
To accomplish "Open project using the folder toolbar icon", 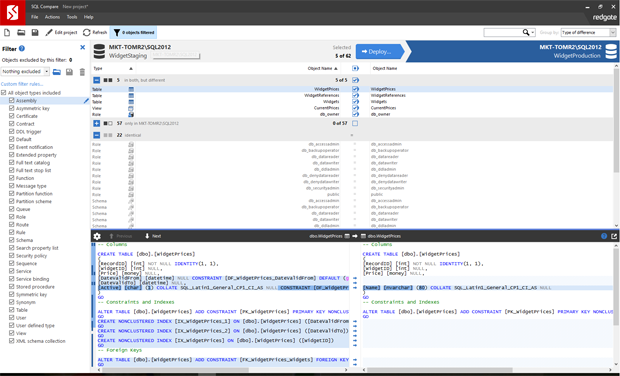I will click(x=21, y=32).
